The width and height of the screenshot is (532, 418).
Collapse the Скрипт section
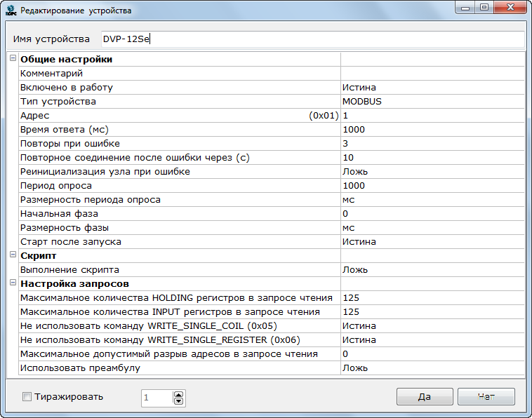point(13,255)
